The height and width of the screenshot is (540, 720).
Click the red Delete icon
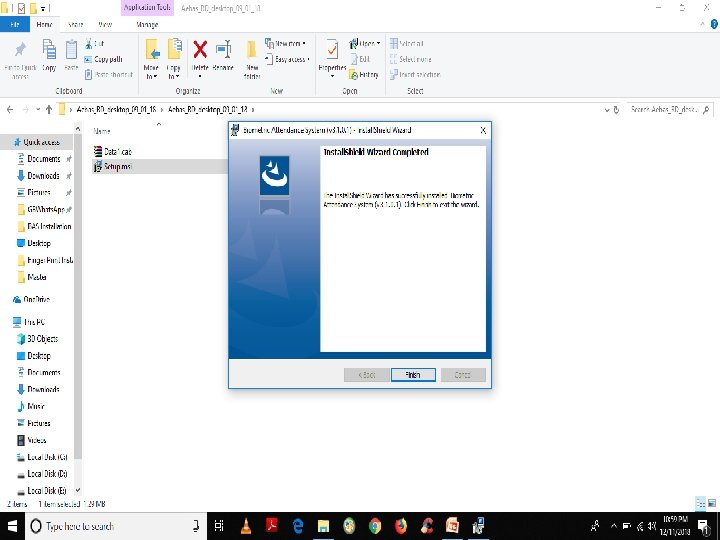(x=200, y=49)
